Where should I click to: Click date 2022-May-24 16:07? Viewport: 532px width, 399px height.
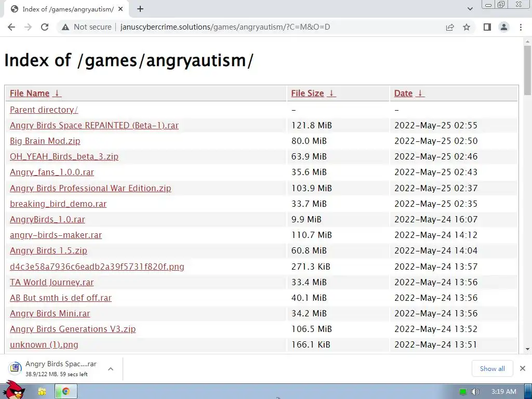436,220
